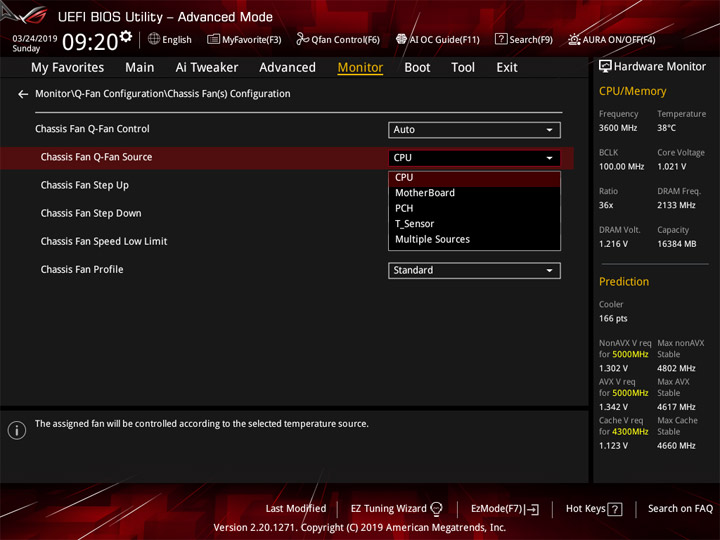
Task: Expand Chassis Fan Q-Fan Control dropdown
Action: (x=474, y=130)
